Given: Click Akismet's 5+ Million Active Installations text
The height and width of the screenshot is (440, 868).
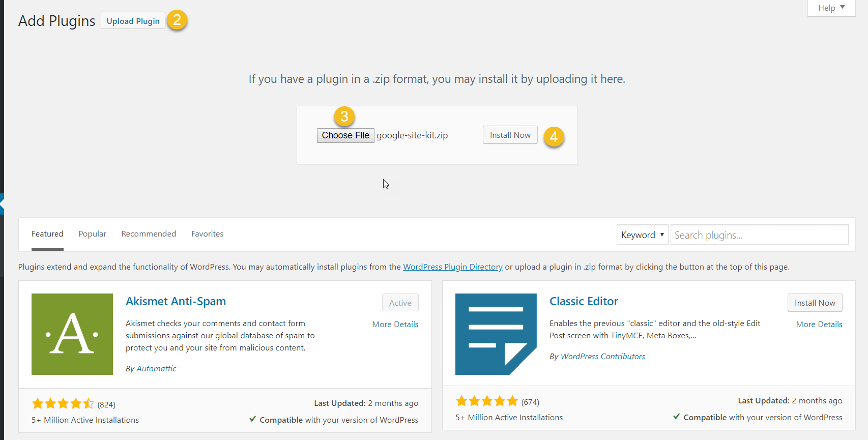Looking at the screenshot, I should click(85, 420).
